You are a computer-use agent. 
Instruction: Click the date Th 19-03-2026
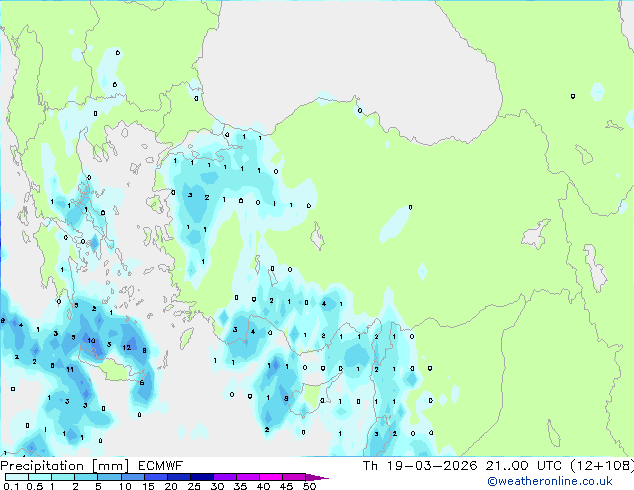tap(420, 466)
